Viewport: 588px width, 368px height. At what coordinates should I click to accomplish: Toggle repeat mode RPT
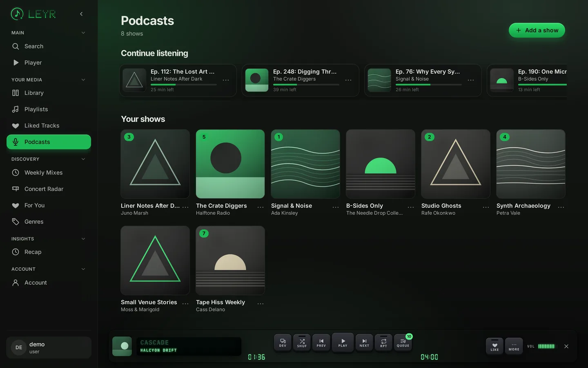(x=383, y=343)
